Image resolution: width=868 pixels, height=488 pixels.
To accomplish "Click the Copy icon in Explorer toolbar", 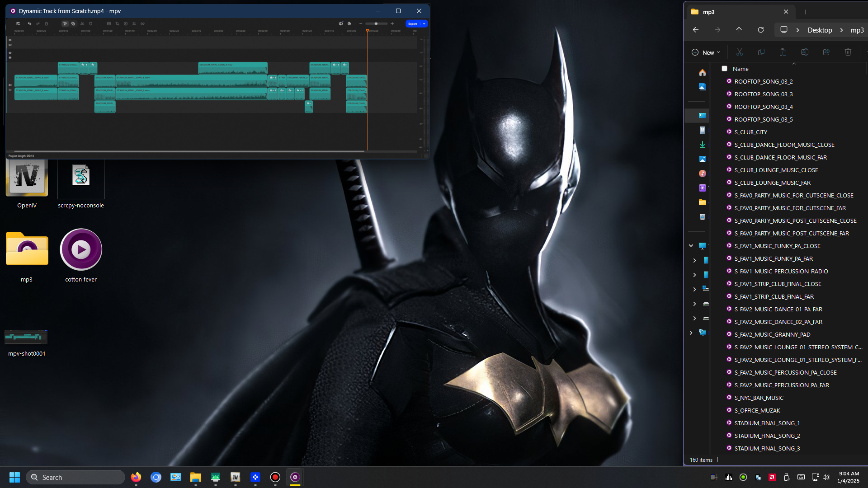I will [761, 52].
